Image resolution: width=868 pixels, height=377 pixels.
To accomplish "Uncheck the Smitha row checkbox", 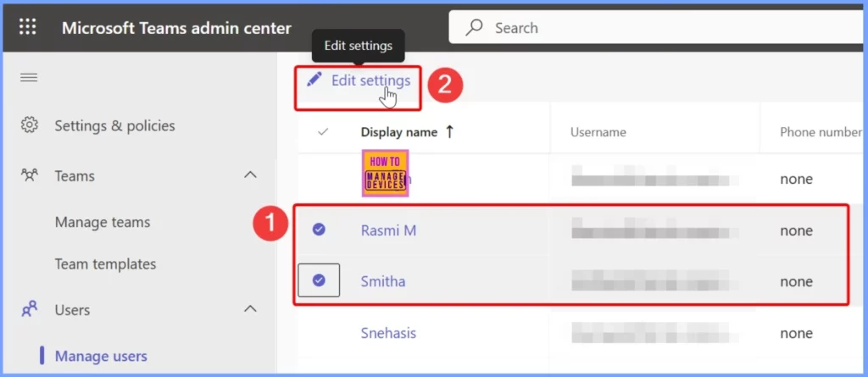I will tap(319, 280).
